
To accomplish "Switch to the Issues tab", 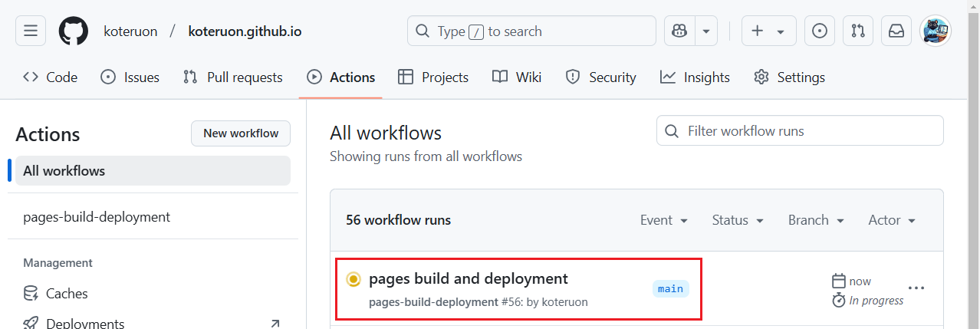I will [x=130, y=77].
